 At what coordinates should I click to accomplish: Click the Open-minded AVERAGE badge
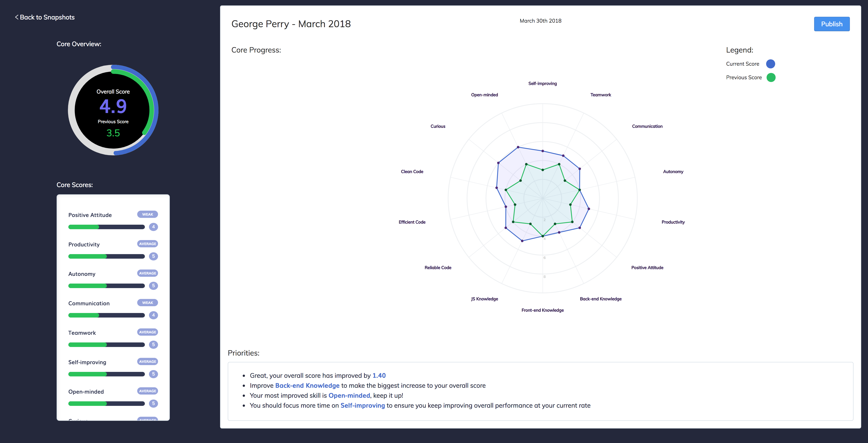pyautogui.click(x=147, y=391)
